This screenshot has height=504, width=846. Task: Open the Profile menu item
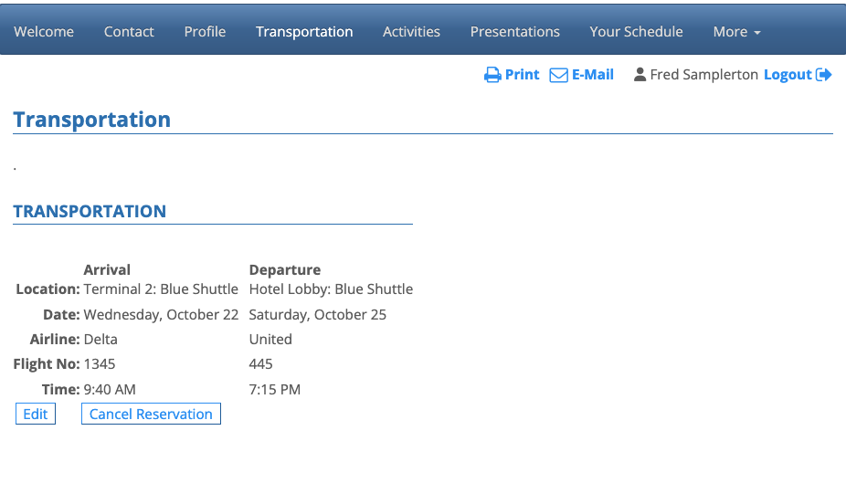[x=205, y=31]
